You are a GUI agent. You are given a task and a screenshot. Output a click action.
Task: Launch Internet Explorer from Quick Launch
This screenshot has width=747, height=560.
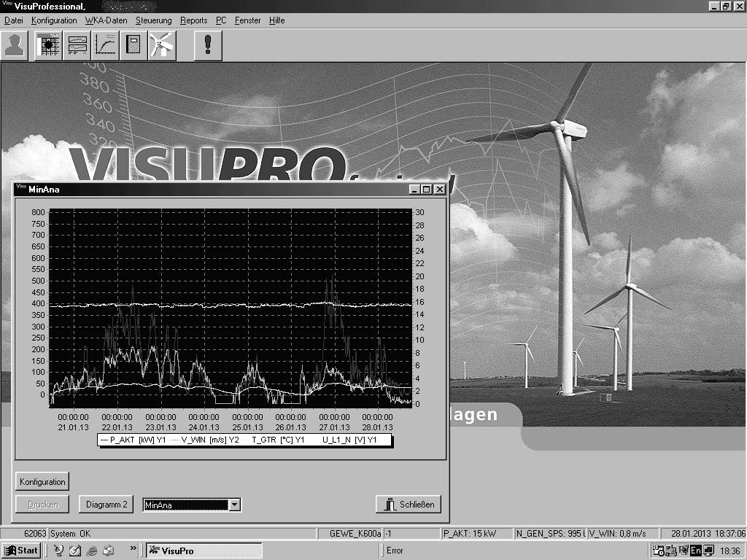(x=92, y=551)
